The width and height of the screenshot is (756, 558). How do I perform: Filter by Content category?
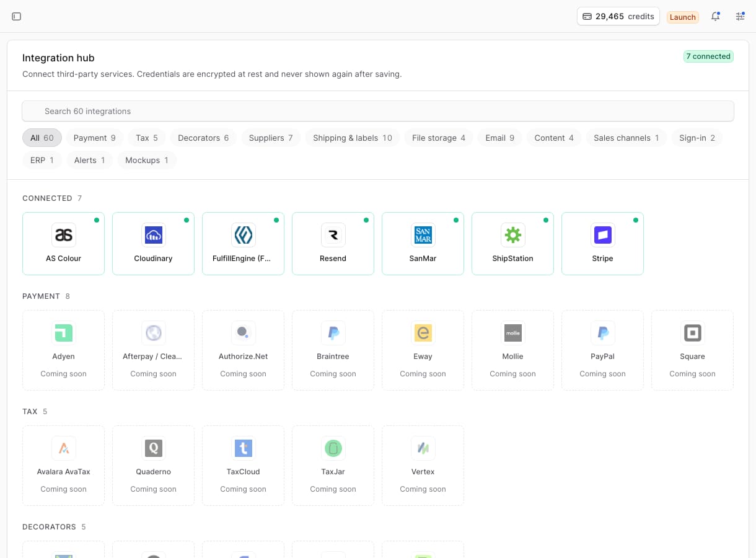click(554, 138)
